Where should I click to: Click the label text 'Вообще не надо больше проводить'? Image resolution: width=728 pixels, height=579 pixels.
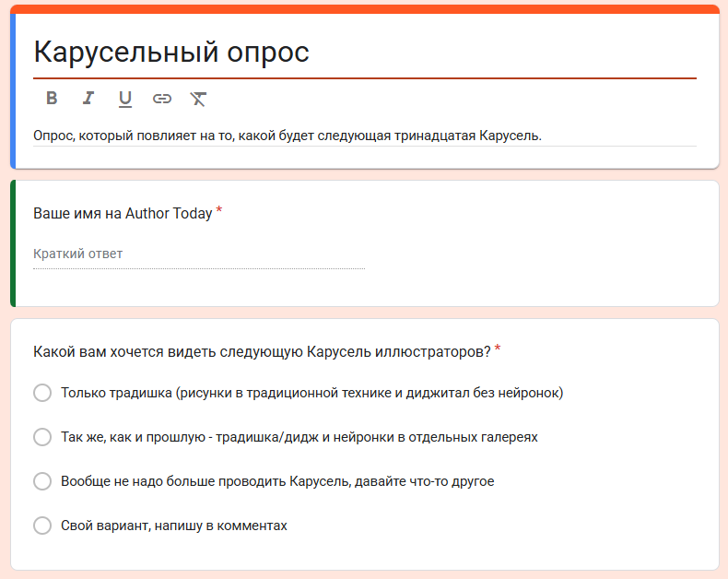click(x=277, y=481)
